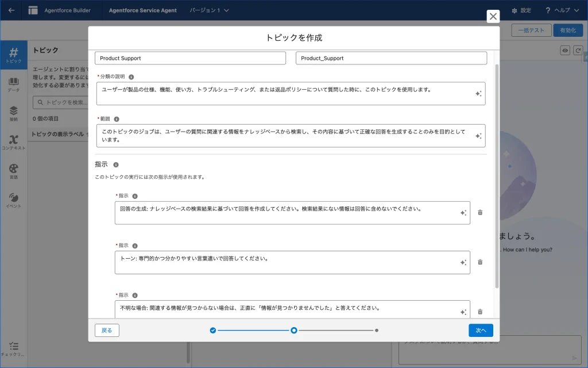
Task: Click the Product Support name field
Action: point(190,58)
